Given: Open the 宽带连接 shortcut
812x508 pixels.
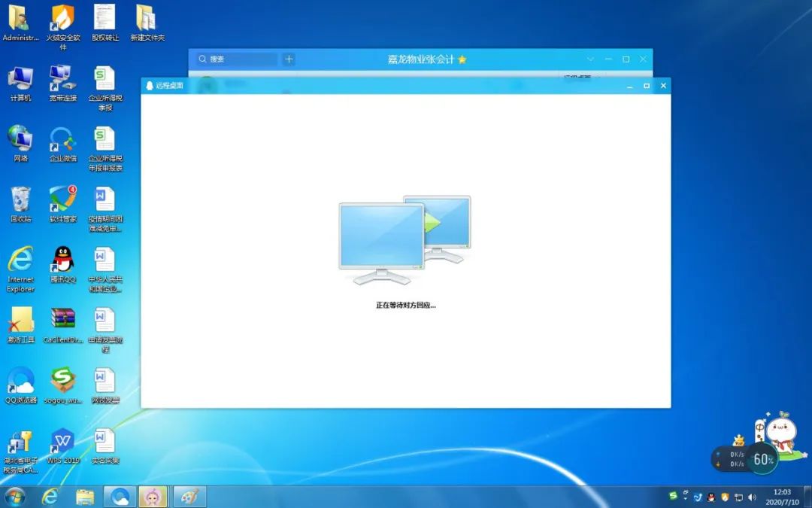Looking at the screenshot, I should pyautogui.click(x=63, y=83).
